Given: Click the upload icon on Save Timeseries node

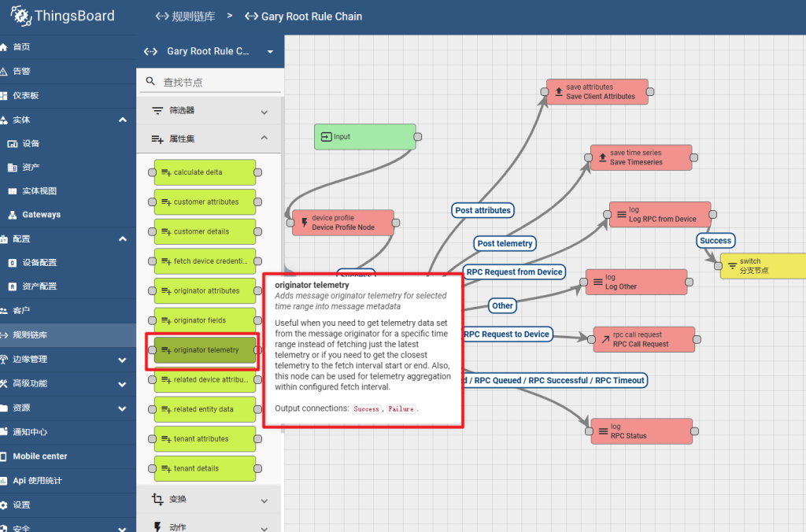Looking at the screenshot, I should click(602, 157).
